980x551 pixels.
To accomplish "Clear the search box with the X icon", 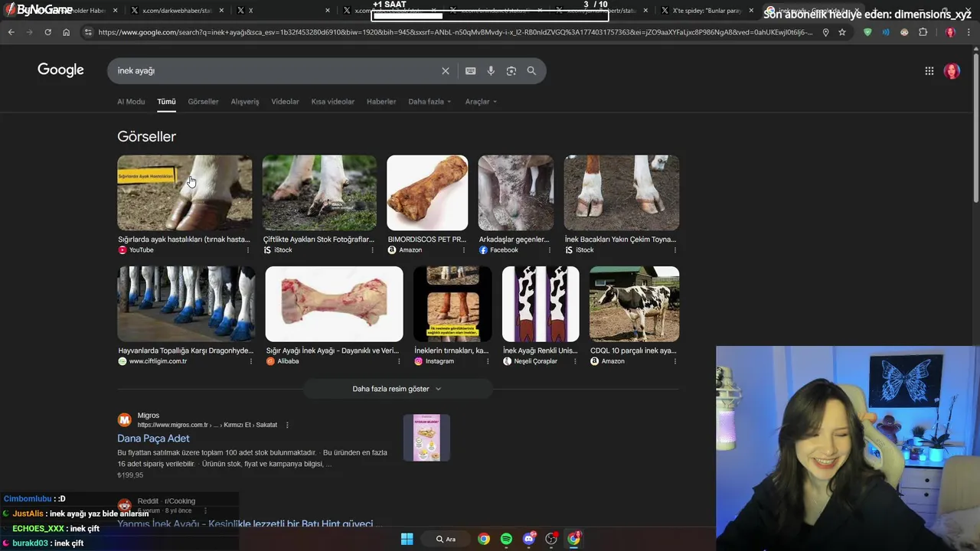I will [x=446, y=70].
